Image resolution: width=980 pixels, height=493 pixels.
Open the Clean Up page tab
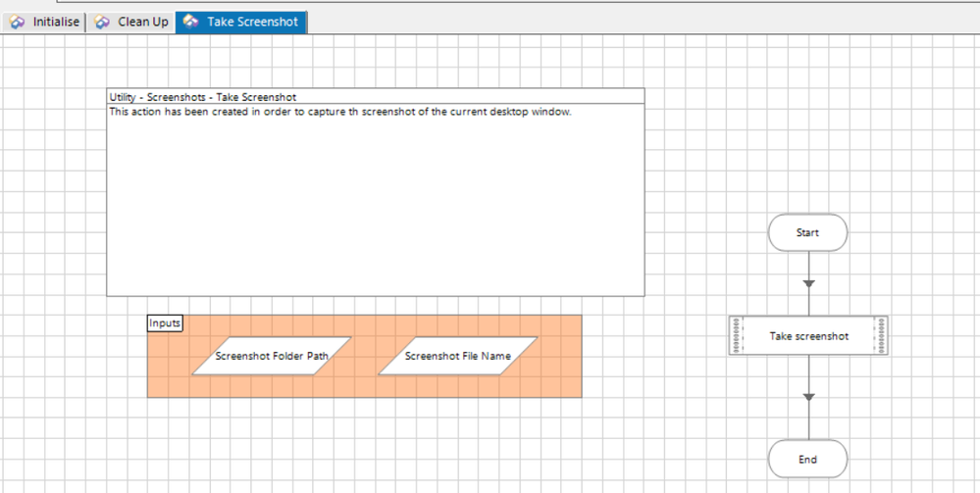coord(131,22)
